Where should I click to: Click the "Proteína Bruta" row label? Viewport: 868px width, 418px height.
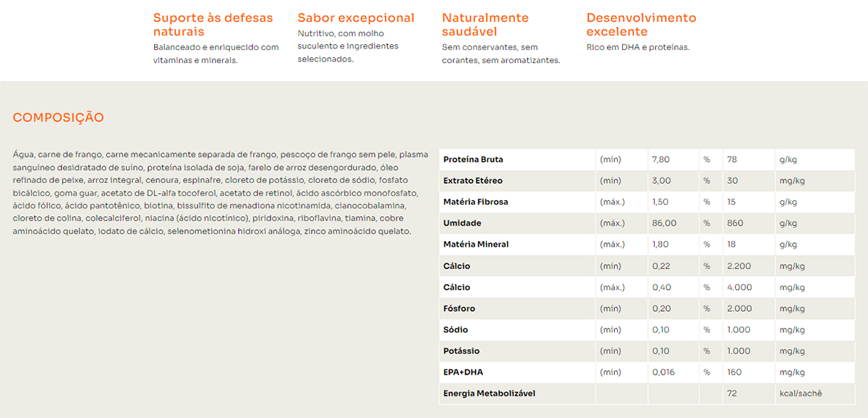click(x=473, y=159)
